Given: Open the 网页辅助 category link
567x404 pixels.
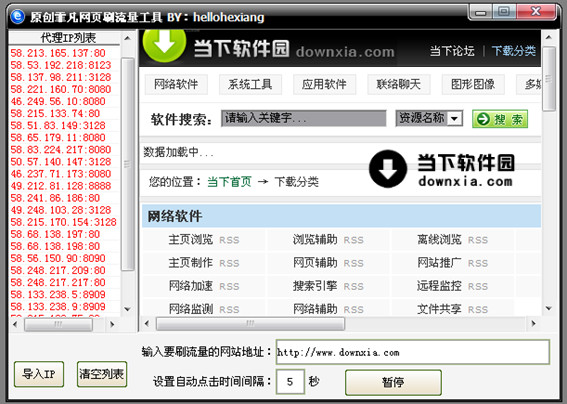Looking at the screenshot, I should [x=315, y=263].
